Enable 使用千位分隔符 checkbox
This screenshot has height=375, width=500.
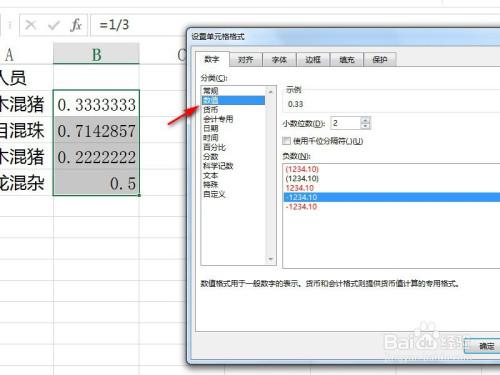286,141
